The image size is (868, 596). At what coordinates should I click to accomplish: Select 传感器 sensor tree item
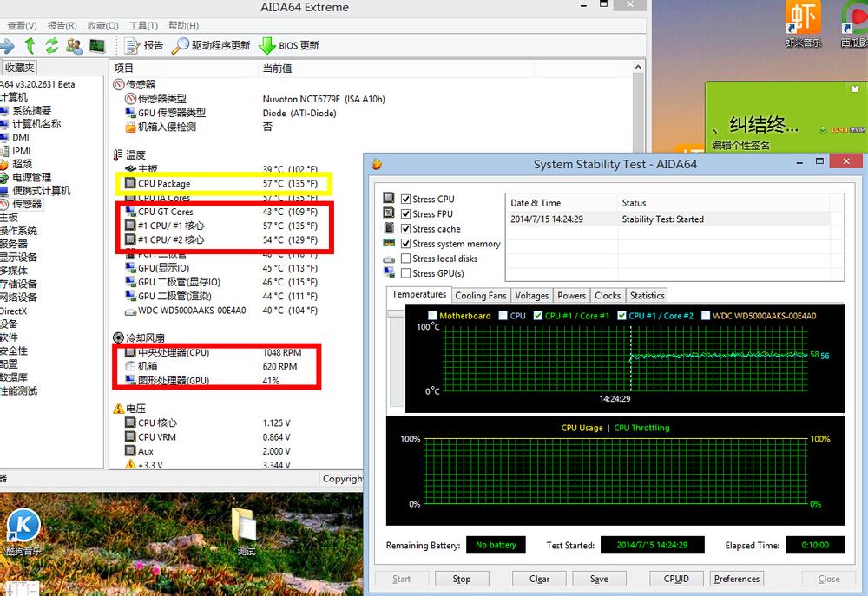27,204
